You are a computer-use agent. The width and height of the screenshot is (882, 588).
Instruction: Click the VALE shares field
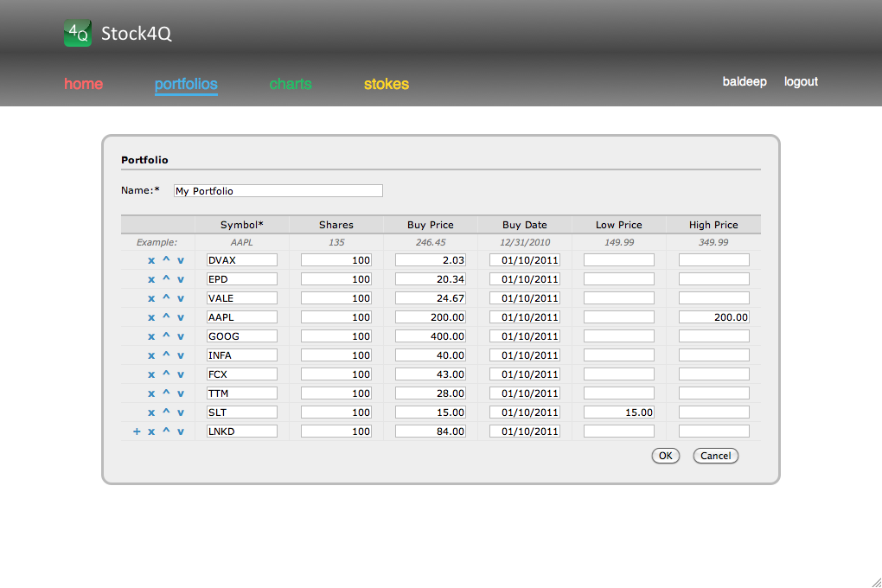point(336,298)
